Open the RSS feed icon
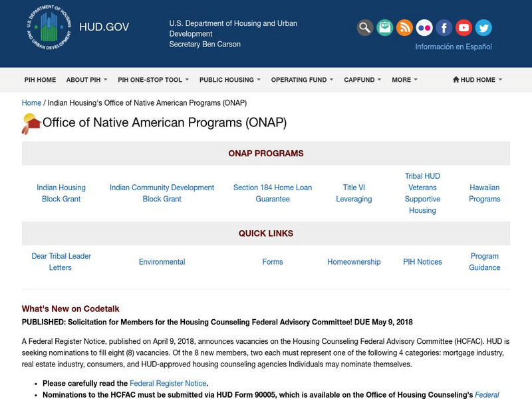The image size is (532, 399). click(404, 27)
